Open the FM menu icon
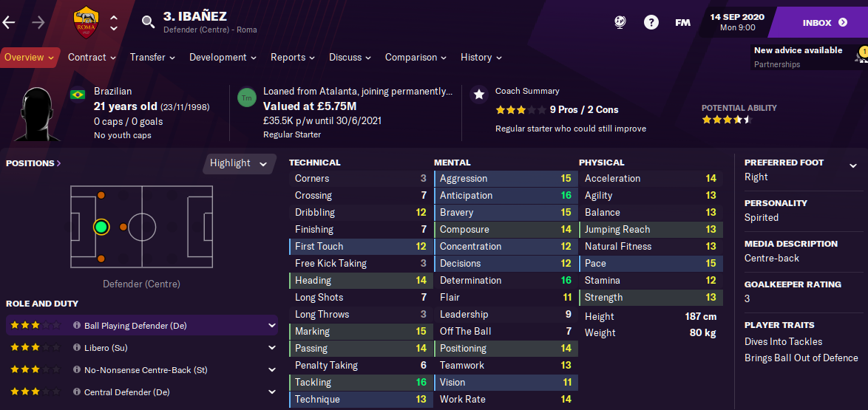This screenshot has height=410, width=868. click(682, 23)
